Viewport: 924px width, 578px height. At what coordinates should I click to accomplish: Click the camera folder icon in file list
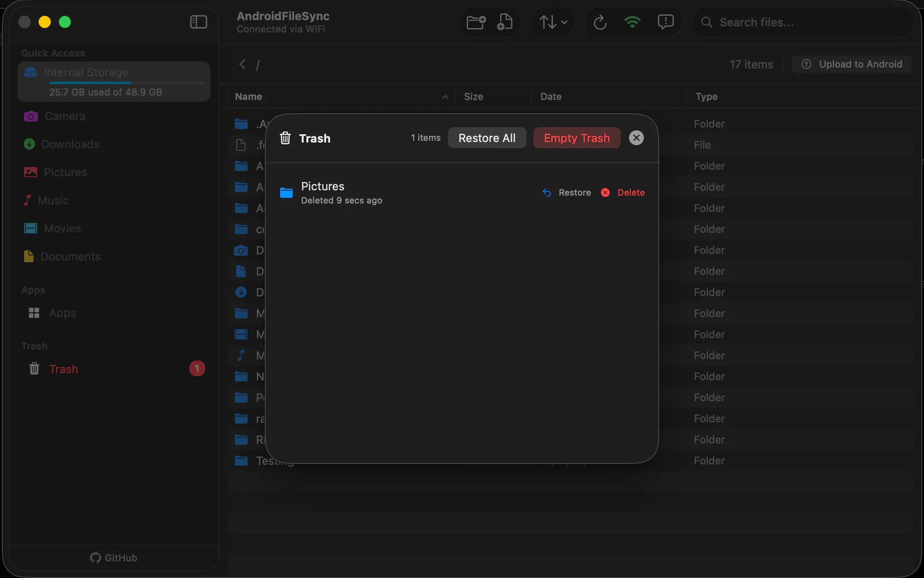pos(241,250)
